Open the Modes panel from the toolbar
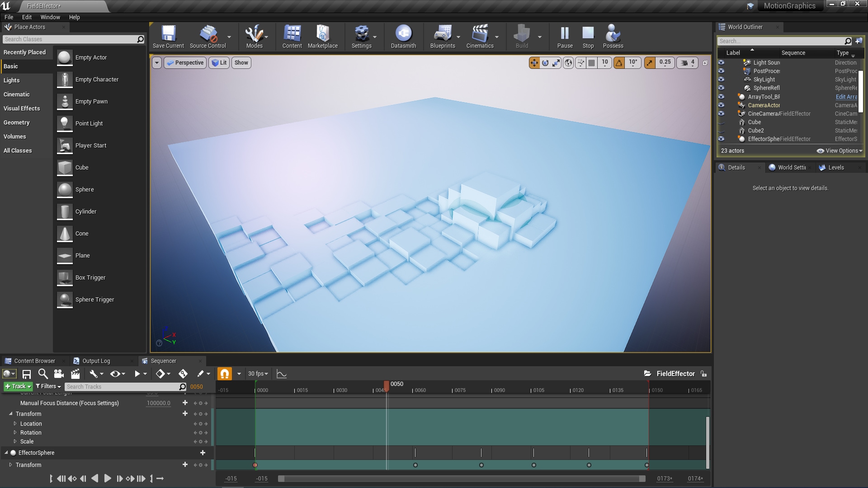Viewport: 868px width, 488px height. [254, 36]
